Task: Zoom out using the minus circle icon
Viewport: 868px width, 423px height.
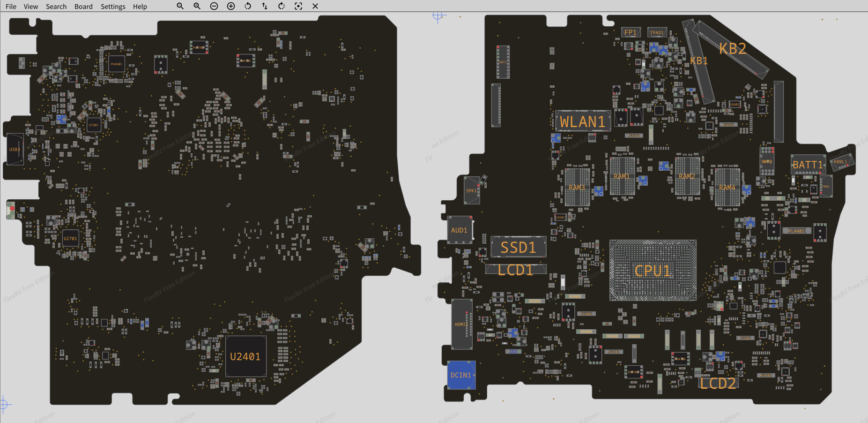Action: pos(214,6)
